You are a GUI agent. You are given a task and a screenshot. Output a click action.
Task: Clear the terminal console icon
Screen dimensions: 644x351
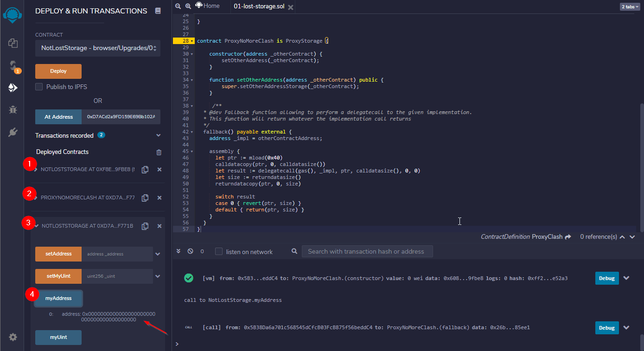tap(190, 251)
